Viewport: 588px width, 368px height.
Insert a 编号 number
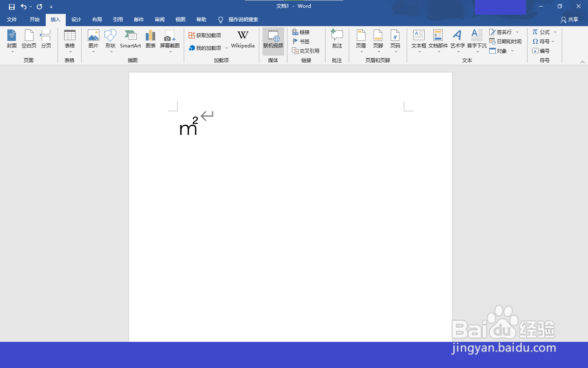[x=541, y=51]
